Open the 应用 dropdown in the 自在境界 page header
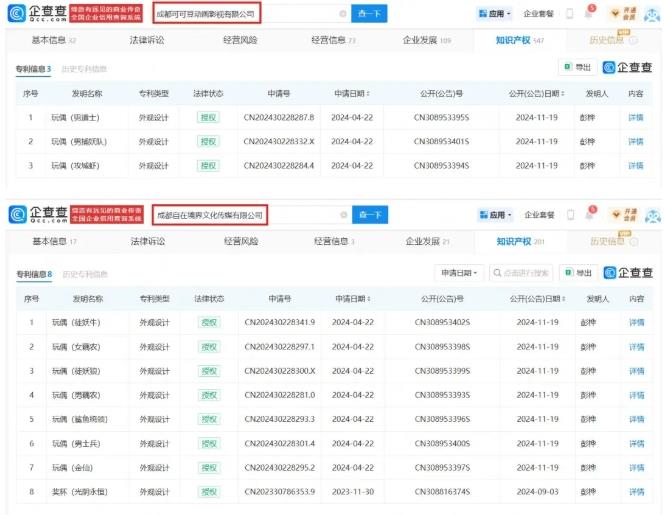The width and height of the screenshot is (665, 515). click(495, 215)
